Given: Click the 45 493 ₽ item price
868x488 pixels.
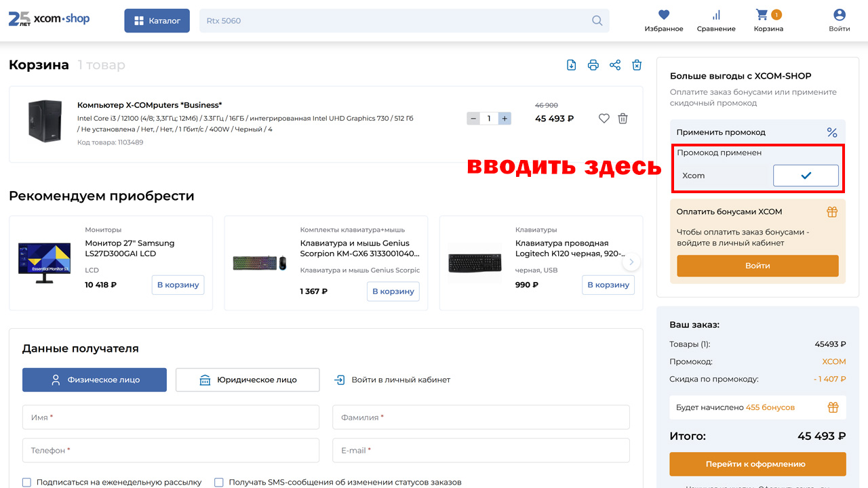Looking at the screenshot, I should tap(554, 119).
